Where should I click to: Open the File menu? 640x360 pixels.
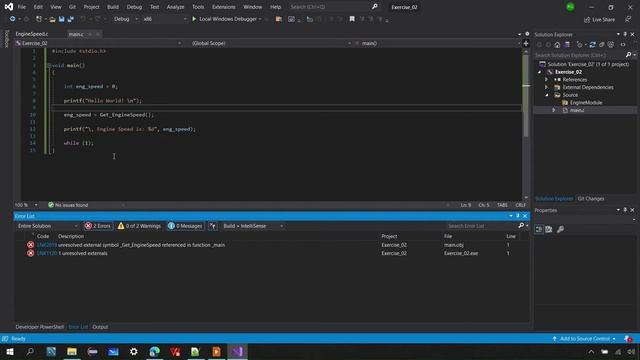[22, 7]
